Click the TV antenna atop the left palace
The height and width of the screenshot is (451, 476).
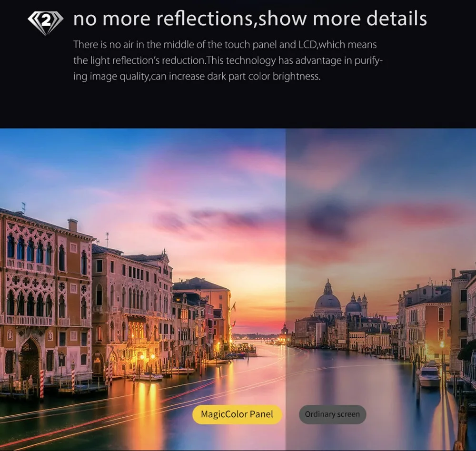point(24,208)
